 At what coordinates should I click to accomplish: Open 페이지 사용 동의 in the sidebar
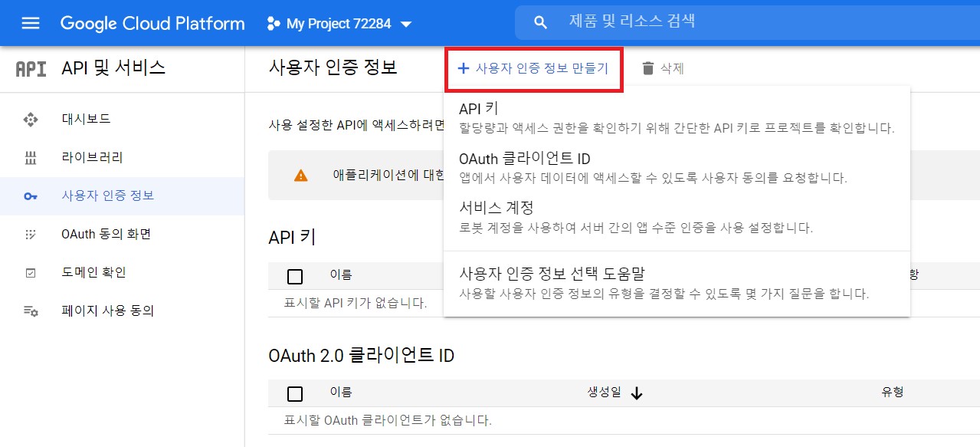pos(122,311)
